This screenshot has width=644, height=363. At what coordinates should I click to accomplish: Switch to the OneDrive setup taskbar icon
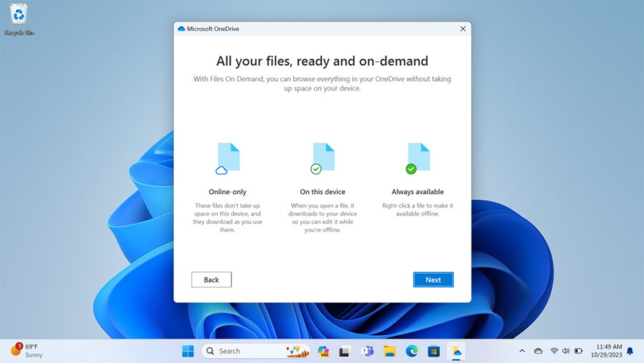pyautogui.click(x=457, y=351)
